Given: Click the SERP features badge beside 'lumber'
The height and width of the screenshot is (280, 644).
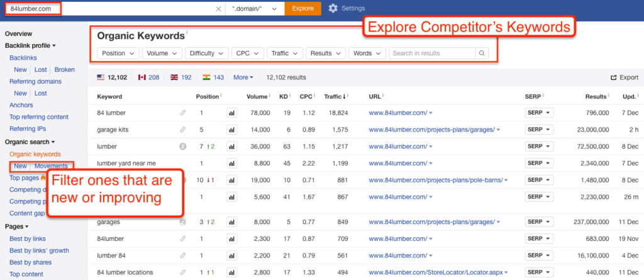Looking at the screenshot, I should click(183, 146).
